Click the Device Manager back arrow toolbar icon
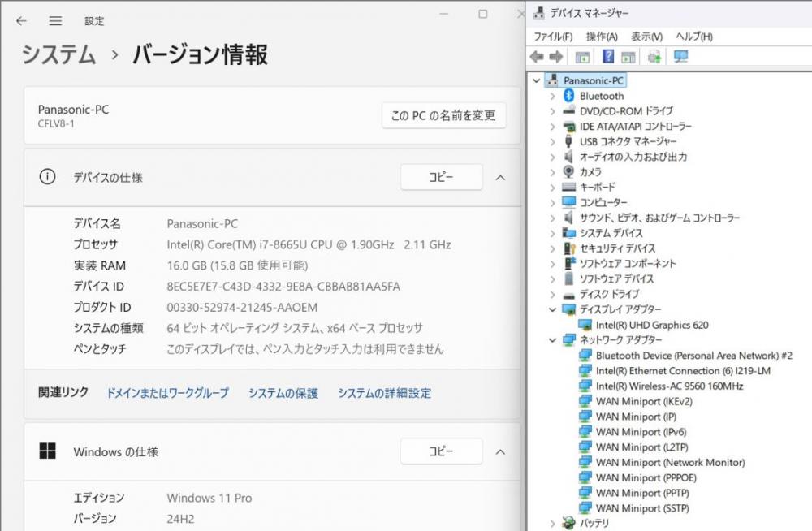The image size is (812, 531). pyautogui.click(x=537, y=57)
